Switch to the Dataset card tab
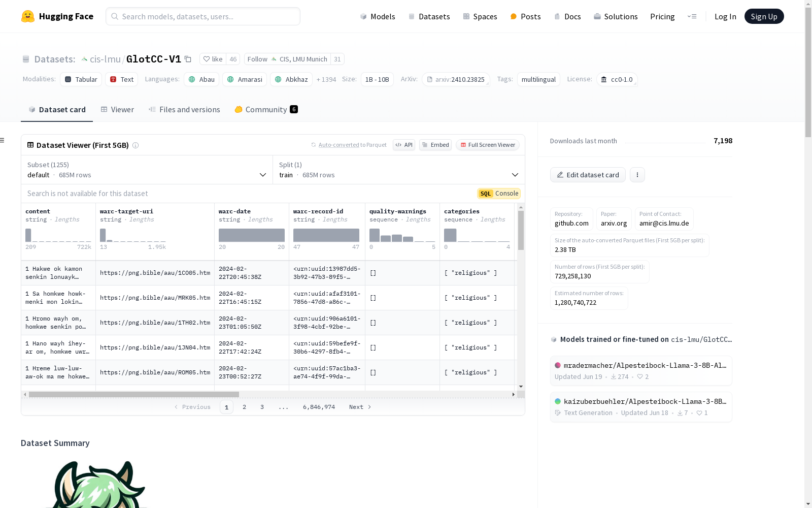Image resolution: width=812 pixels, height=508 pixels. (57, 110)
